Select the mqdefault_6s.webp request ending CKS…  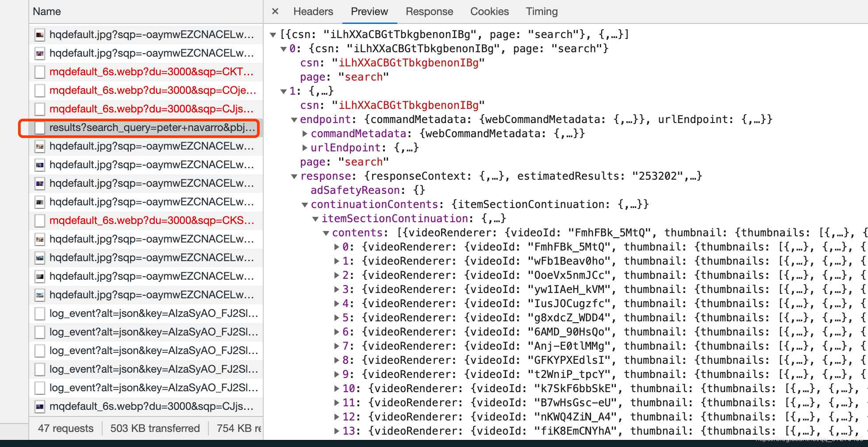146,220
